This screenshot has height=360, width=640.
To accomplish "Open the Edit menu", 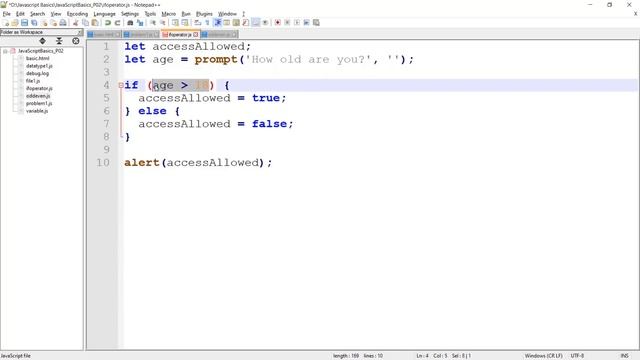I will (20, 14).
